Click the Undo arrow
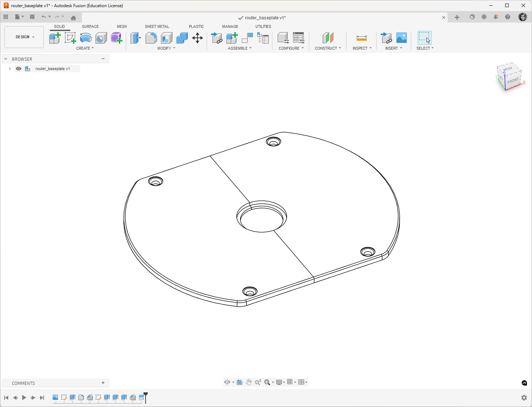Image resolution: width=532 pixels, height=407 pixels. (x=44, y=17)
